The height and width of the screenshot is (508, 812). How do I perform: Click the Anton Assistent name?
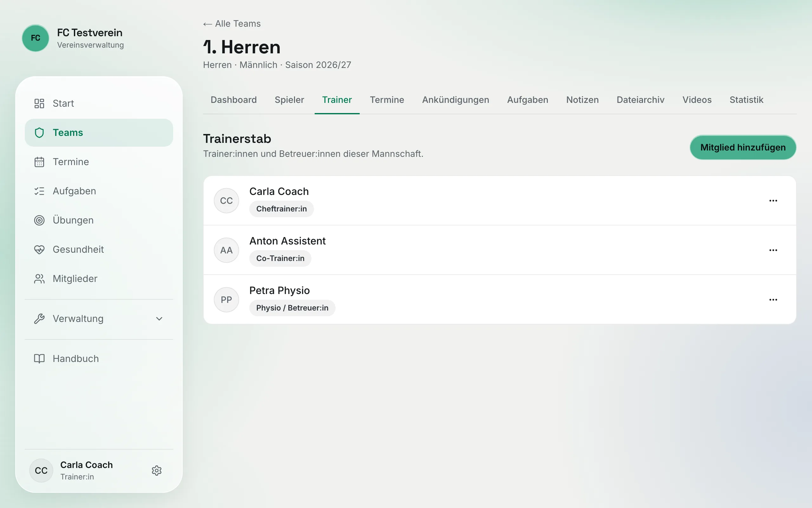point(288,241)
